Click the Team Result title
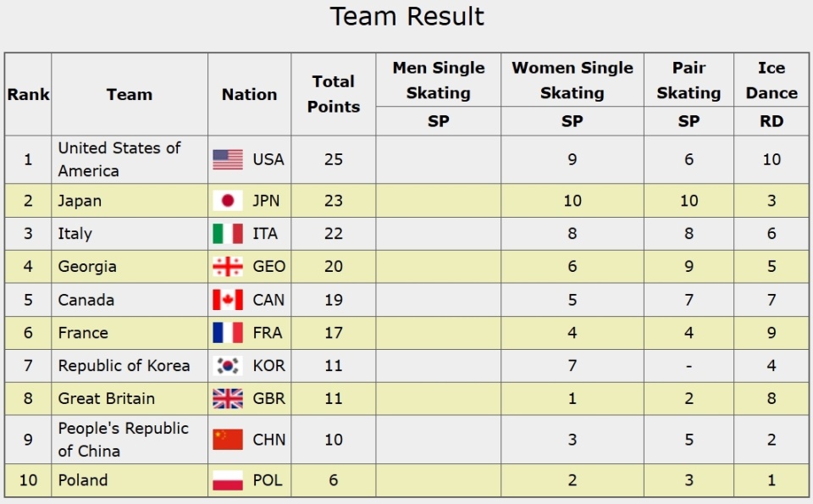813x504 pixels. [x=406, y=17]
